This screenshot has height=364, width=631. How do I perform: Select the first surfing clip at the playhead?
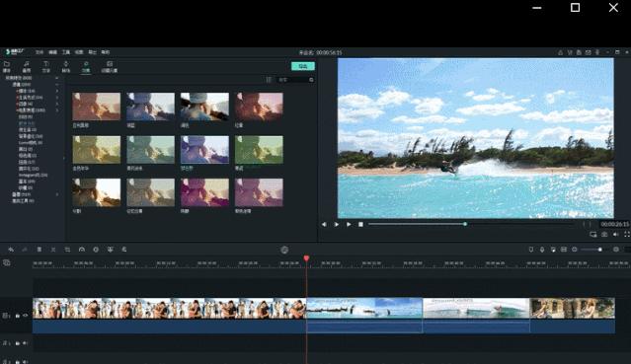(364, 316)
